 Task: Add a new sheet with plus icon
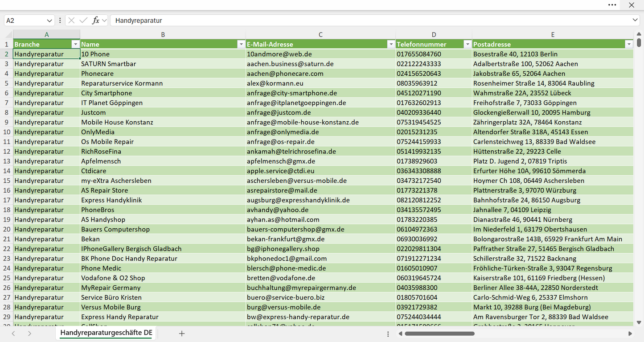tap(182, 333)
